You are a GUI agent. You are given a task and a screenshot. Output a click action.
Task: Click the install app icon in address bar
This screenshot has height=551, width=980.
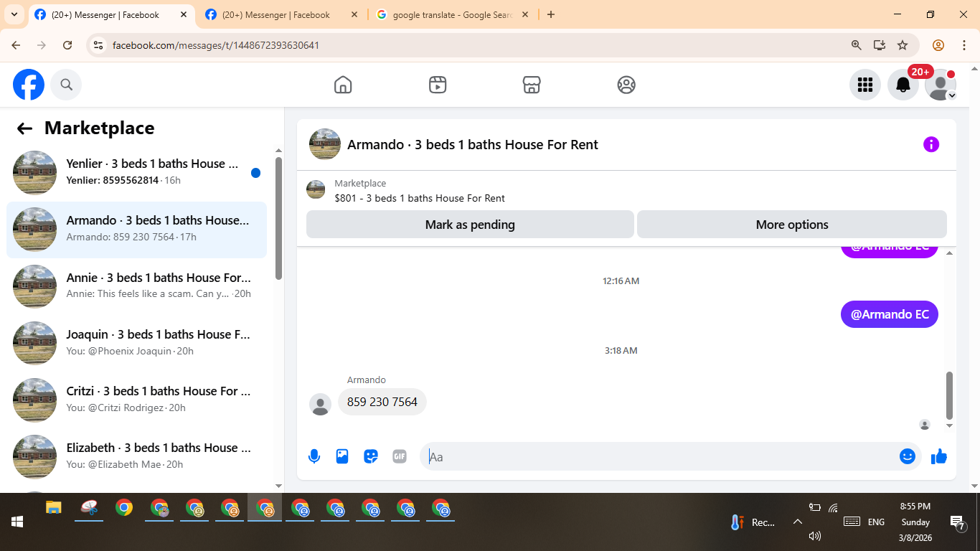pyautogui.click(x=880, y=45)
